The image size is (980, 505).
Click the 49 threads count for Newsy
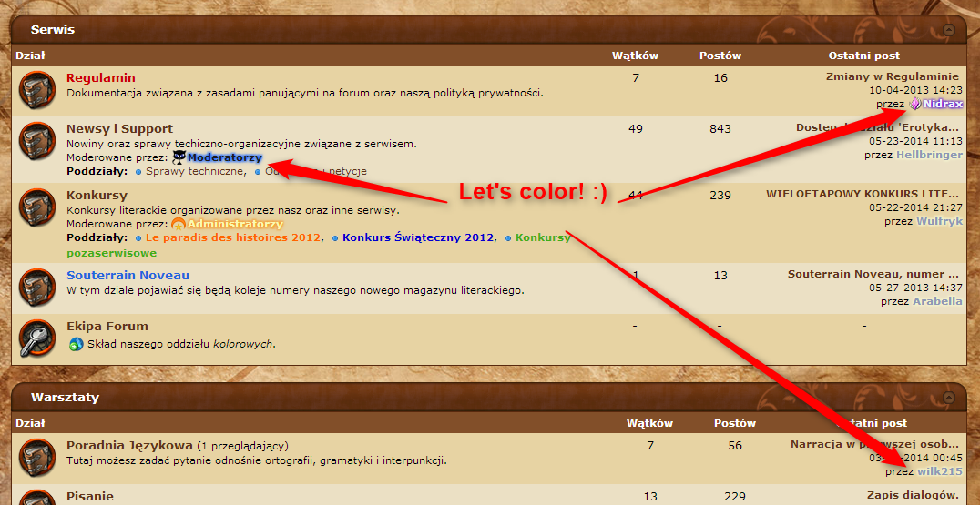coord(635,129)
